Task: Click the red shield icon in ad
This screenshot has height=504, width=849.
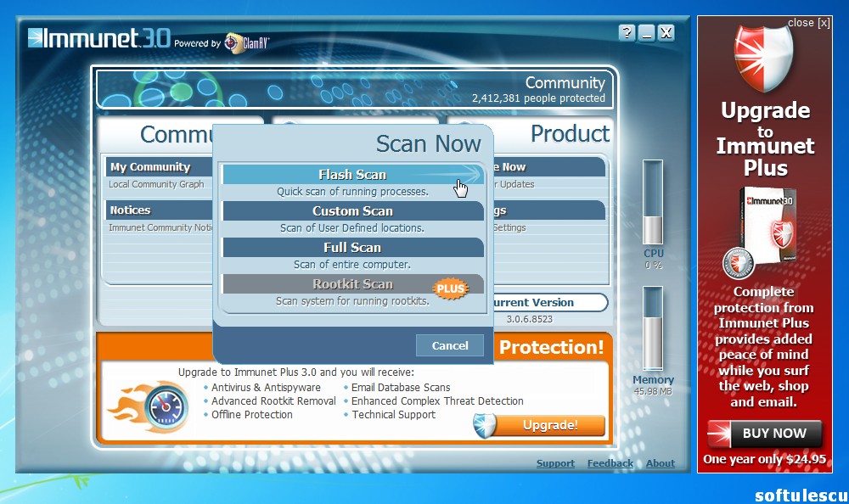Action: 763,58
